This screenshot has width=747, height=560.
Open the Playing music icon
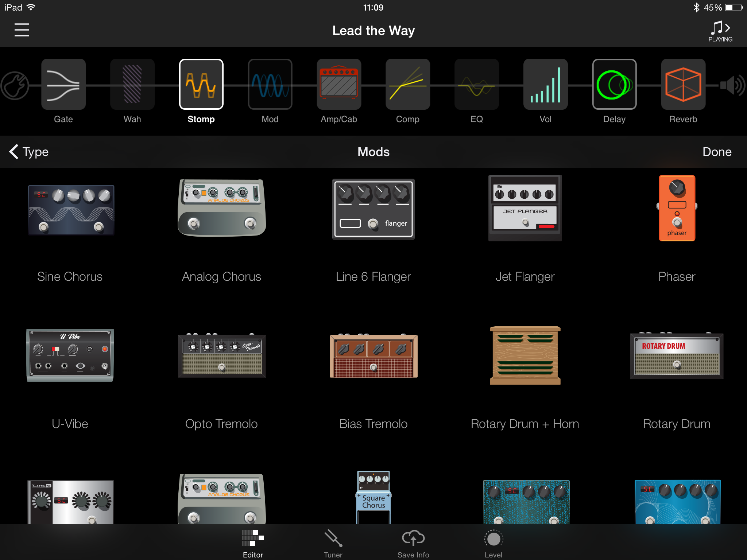pos(720,31)
